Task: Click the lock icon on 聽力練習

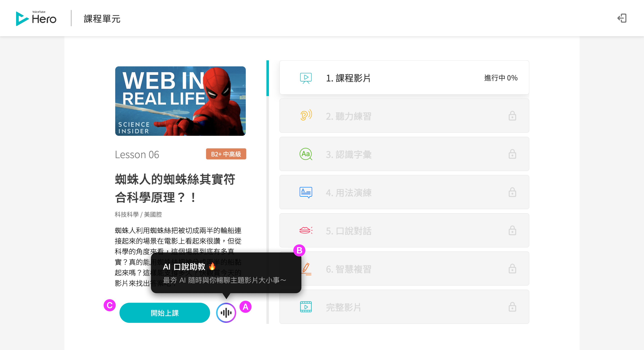Action: (513, 116)
